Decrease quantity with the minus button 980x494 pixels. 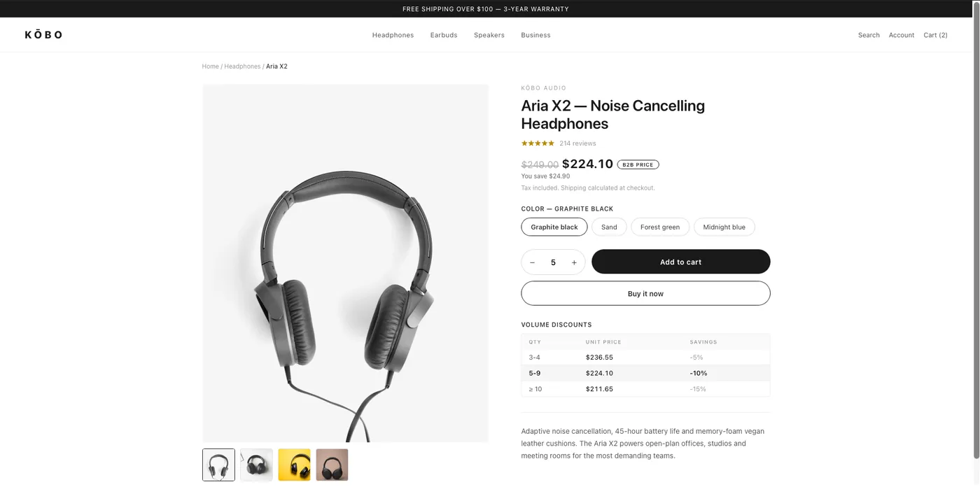[x=532, y=262]
